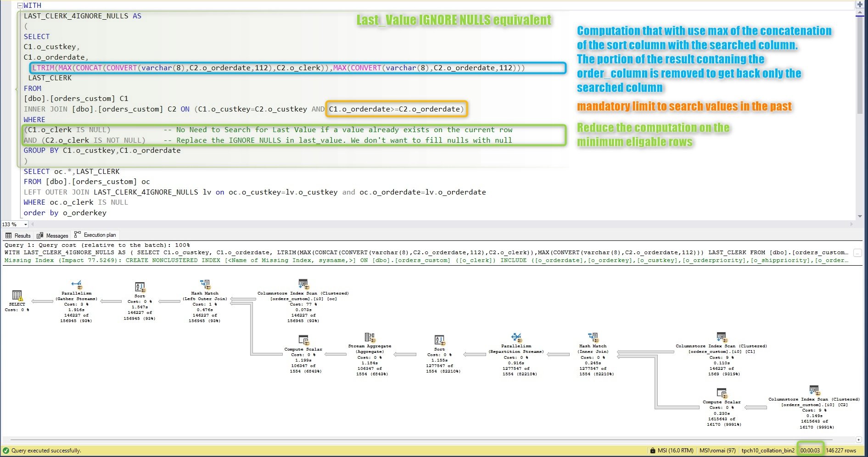
Task: Open the Execution plan tab
Action: click(x=95, y=235)
